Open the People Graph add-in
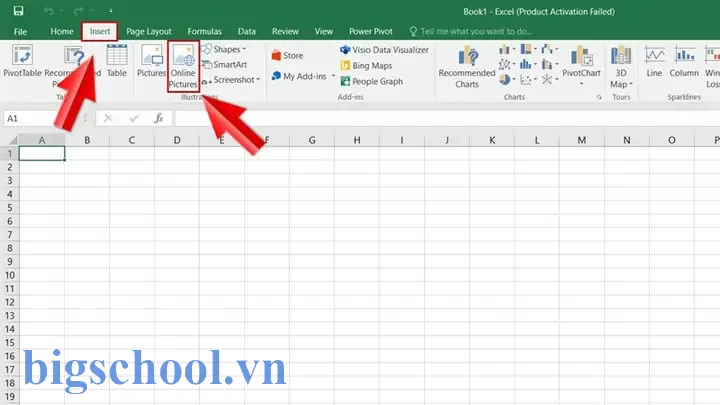Viewport: 720px width, 405px height. tap(372, 81)
